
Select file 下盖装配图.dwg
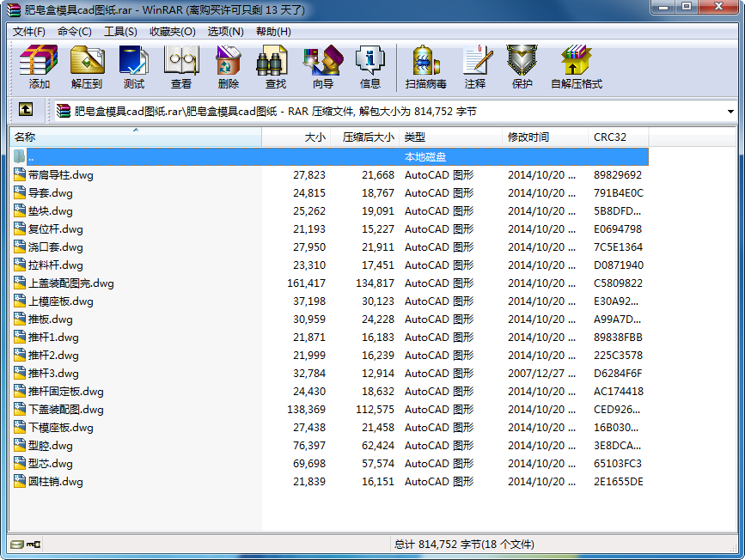point(66,410)
